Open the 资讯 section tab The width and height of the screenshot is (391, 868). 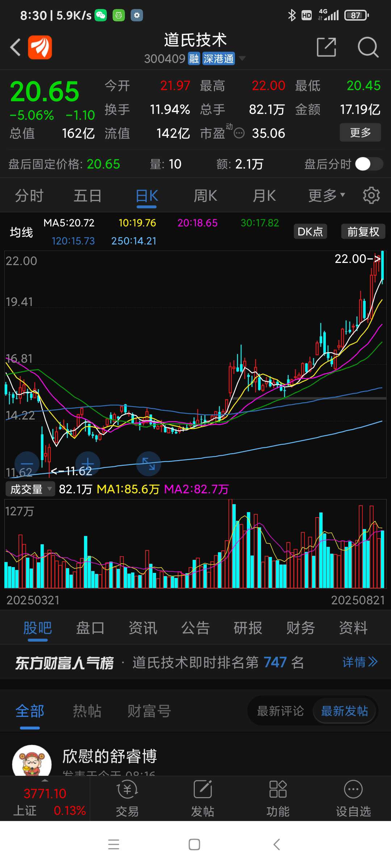point(143,628)
